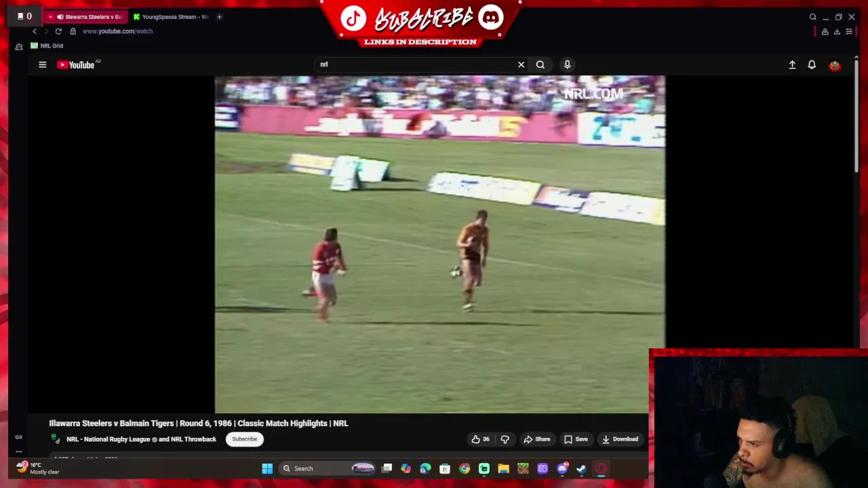
Task: Click the browser address bar URL
Action: click(x=117, y=31)
